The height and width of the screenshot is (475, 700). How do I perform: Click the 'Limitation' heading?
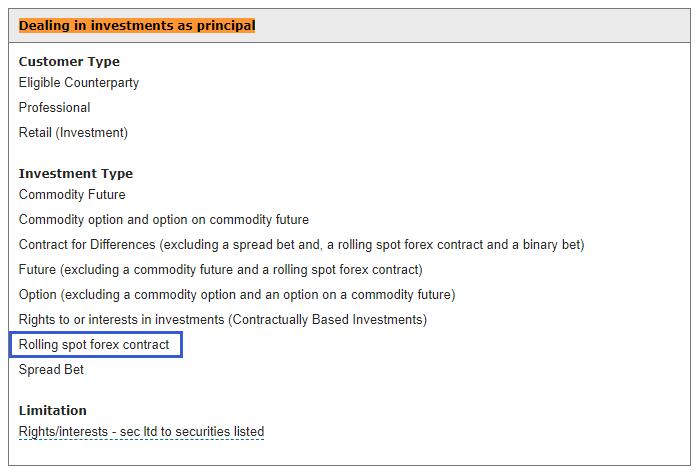coord(53,411)
